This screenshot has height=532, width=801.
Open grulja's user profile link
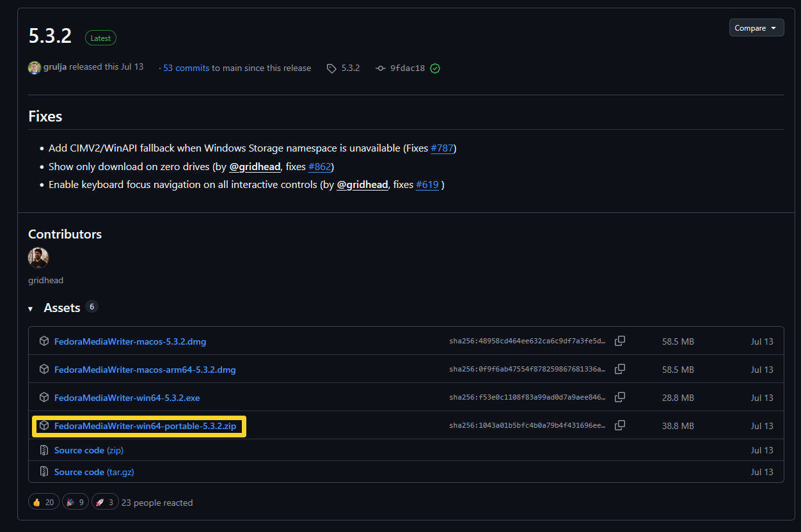pyautogui.click(x=55, y=67)
